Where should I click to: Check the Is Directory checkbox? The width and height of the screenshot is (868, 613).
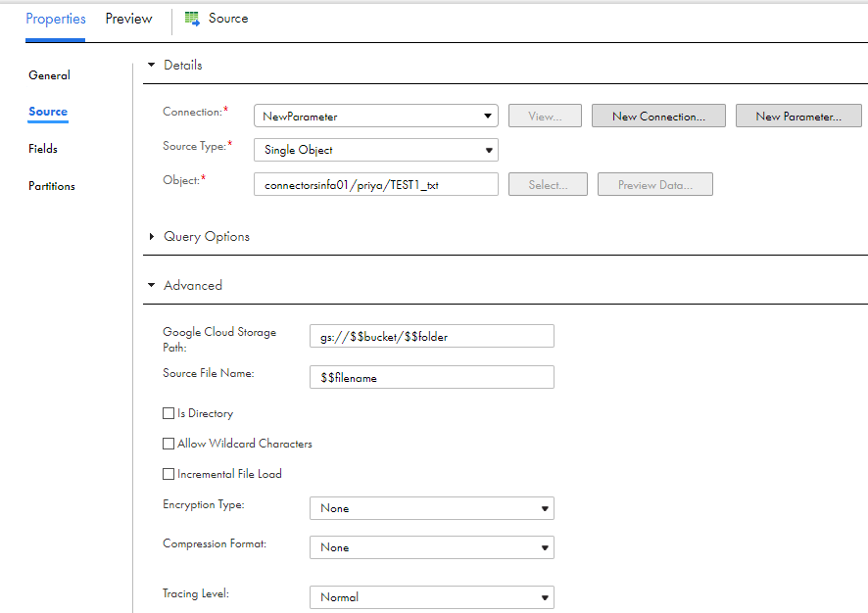(x=169, y=413)
